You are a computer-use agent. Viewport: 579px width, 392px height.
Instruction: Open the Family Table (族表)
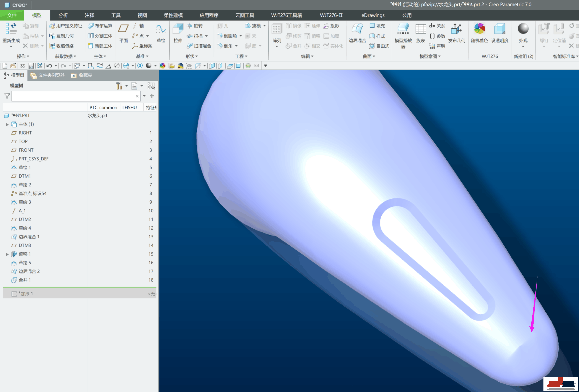coord(421,33)
